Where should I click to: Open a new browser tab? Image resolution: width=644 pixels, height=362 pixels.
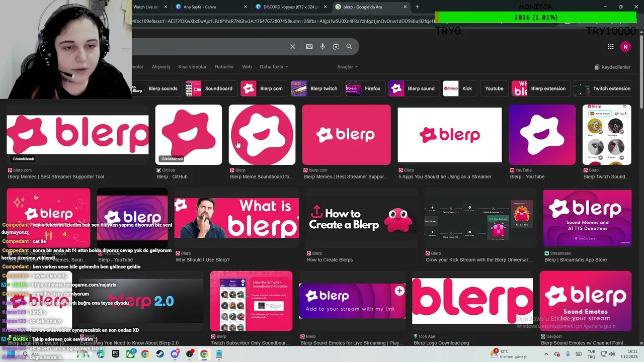tap(417, 7)
